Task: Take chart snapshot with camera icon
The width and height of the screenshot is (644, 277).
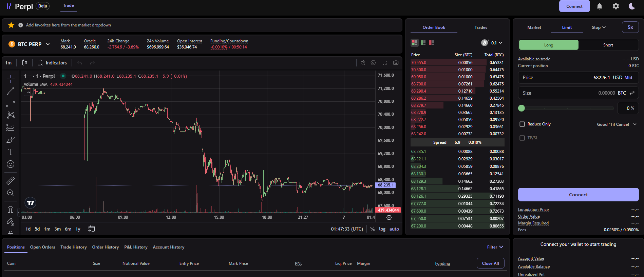Action: [x=396, y=63]
